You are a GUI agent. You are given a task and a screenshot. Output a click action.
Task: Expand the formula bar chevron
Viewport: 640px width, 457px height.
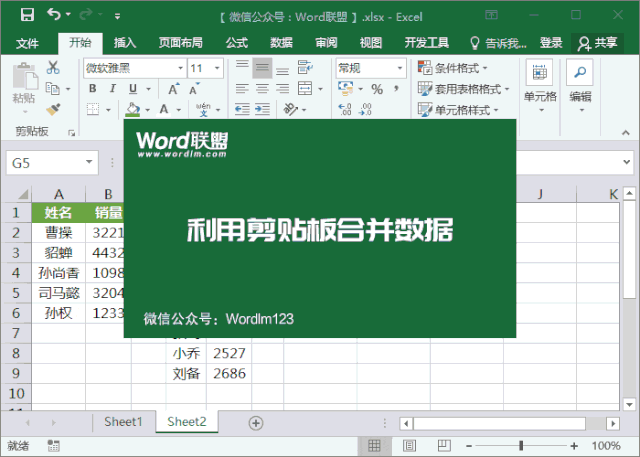pos(627,162)
